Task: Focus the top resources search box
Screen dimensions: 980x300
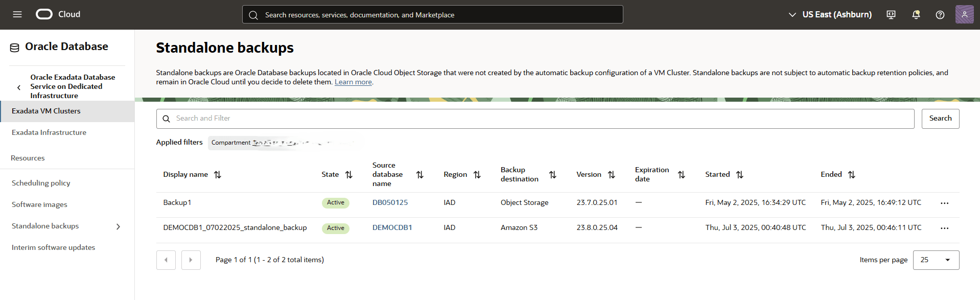Action: point(432,14)
